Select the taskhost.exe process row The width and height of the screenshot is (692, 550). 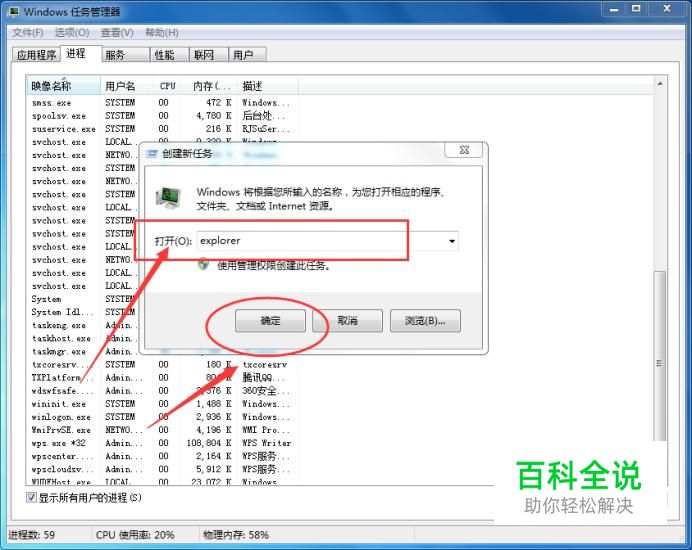click(83, 339)
